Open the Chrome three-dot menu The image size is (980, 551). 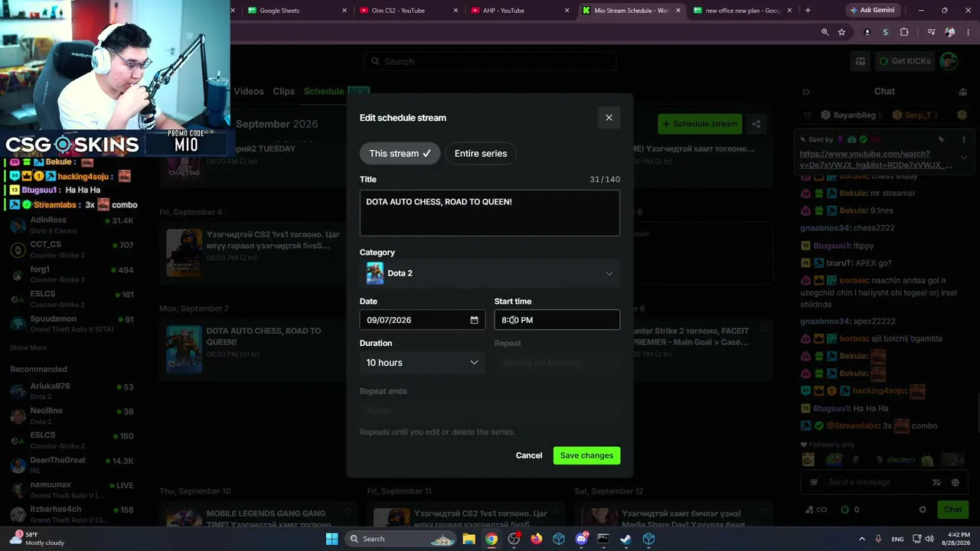(x=968, y=32)
